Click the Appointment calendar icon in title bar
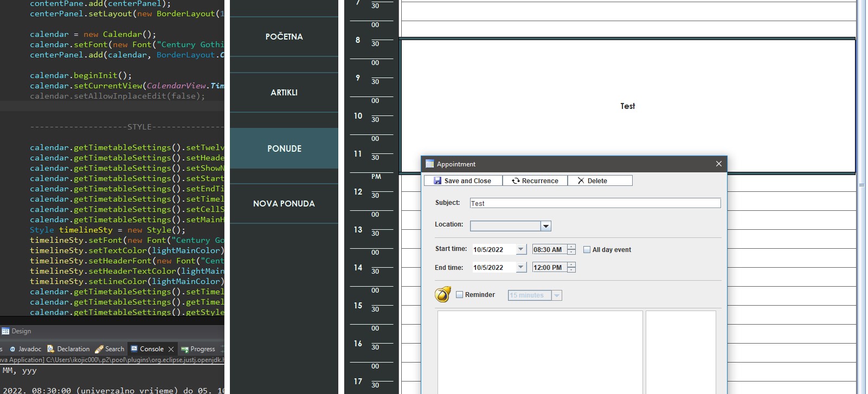Viewport: 868px width, 394px height. click(430, 164)
